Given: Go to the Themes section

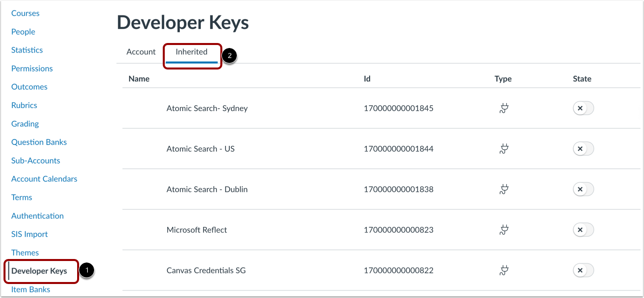Looking at the screenshot, I should tap(25, 252).
